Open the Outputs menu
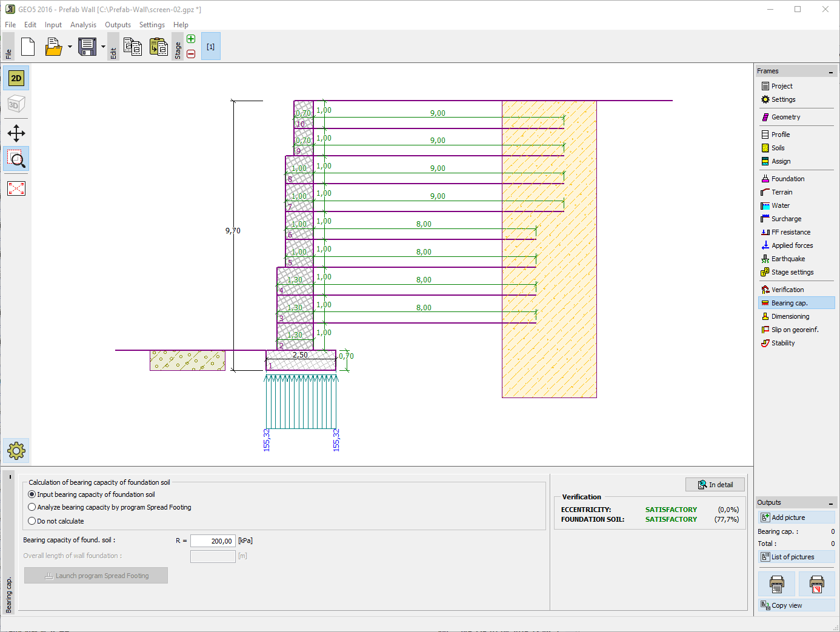 [x=118, y=25]
